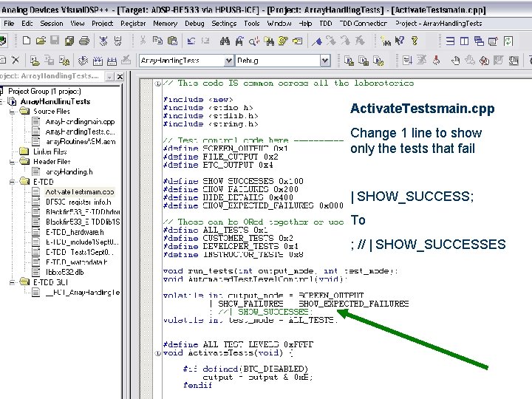
Task: Click the SHOW_SUCCESSES commented code line
Action: pos(260,312)
